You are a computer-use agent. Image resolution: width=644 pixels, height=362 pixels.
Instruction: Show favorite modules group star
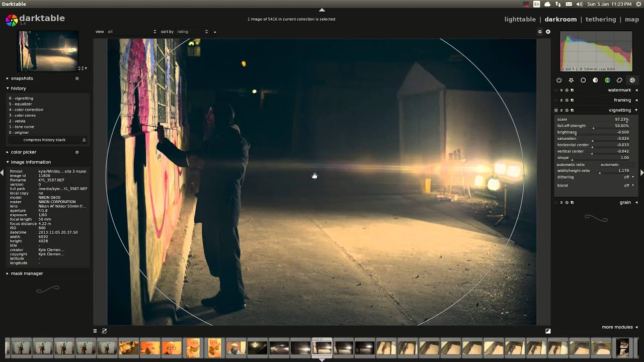(x=571, y=80)
